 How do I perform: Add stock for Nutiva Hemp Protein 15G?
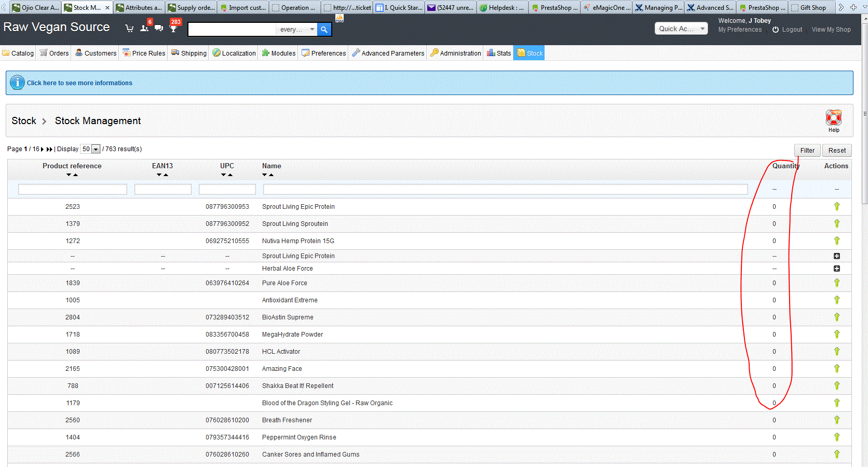tap(837, 241)
